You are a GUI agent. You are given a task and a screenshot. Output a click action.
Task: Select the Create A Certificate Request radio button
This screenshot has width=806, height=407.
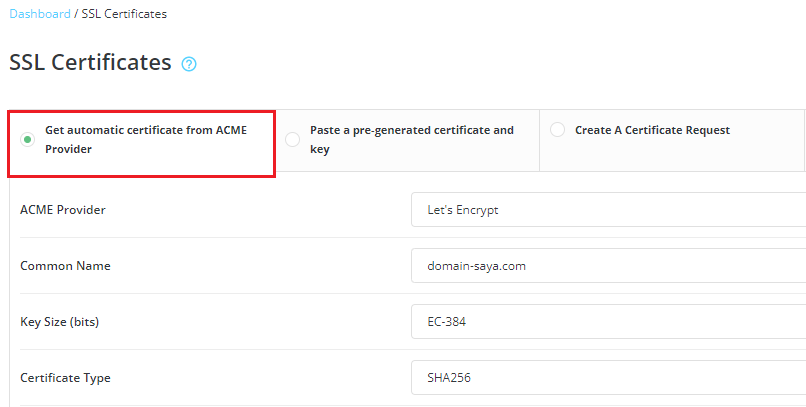pos(557,130)
